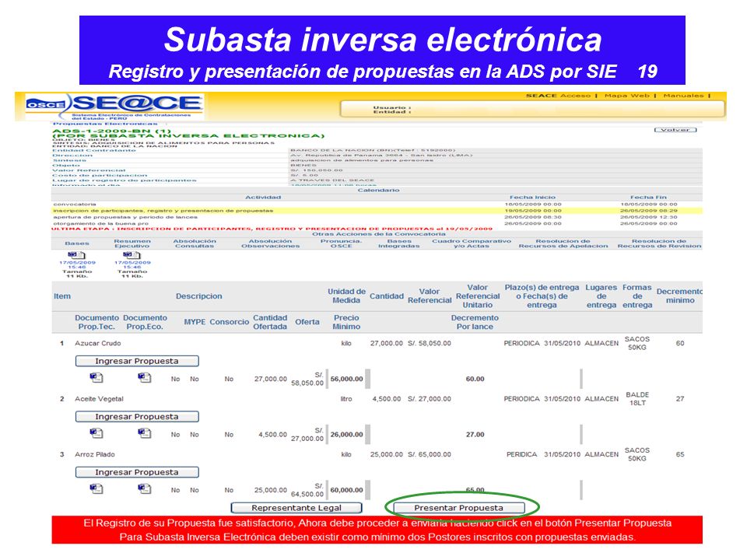
Task: Open the Manuales link
Action: pos(684,96)
